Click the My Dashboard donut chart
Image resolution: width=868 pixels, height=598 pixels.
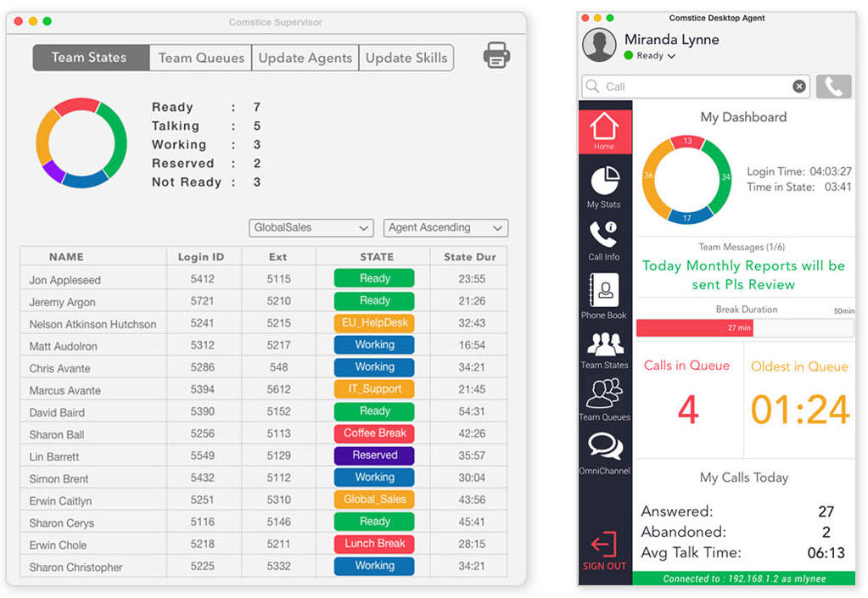click(686, 179)
